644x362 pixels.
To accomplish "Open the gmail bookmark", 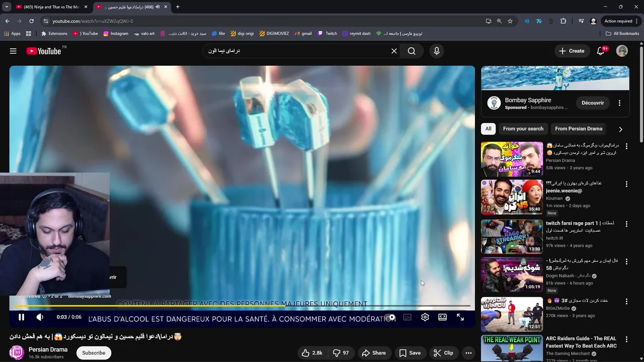I will click(x=303, y=34).
